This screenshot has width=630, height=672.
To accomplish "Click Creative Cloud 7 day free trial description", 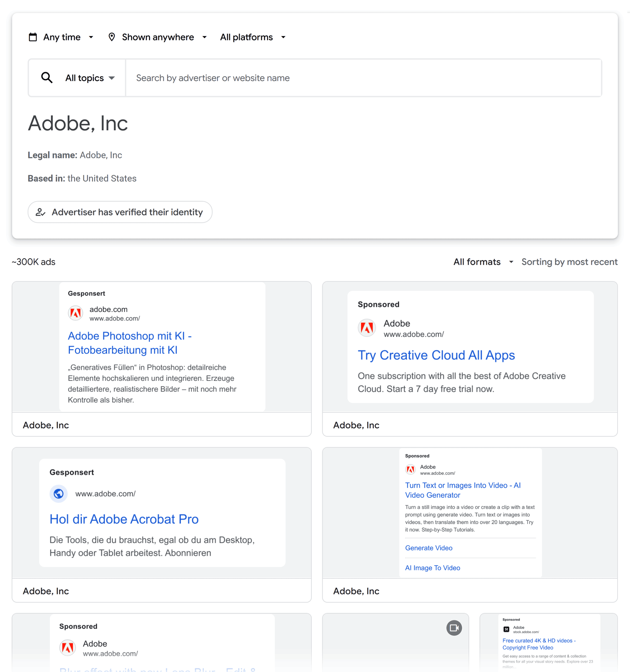I will tap(462, 382).
